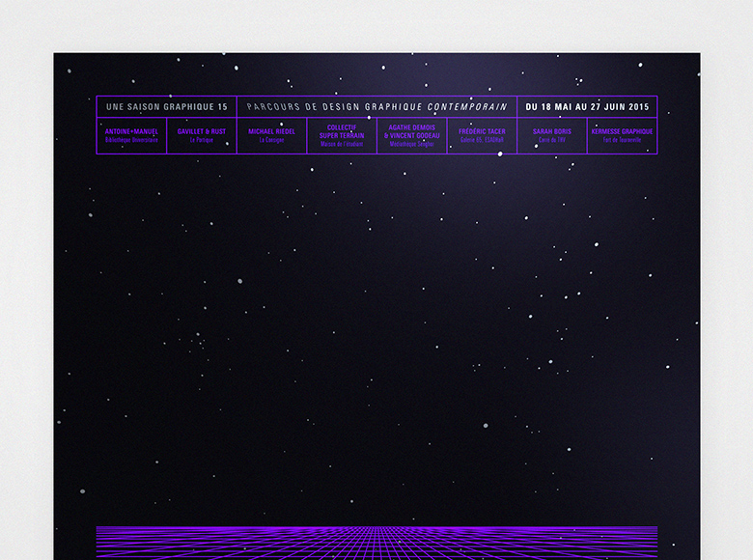The width and height of the screenshot is (753, 560).
Task: Click the 'UNE SAISON GRAPHIQUE 15' title
Action: (167, 107)
